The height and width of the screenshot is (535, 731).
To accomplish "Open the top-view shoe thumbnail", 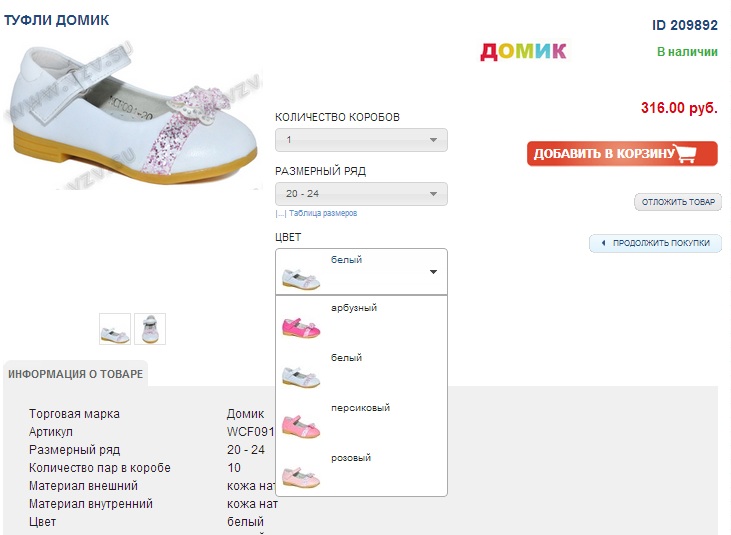I will (x=150, y=329).
